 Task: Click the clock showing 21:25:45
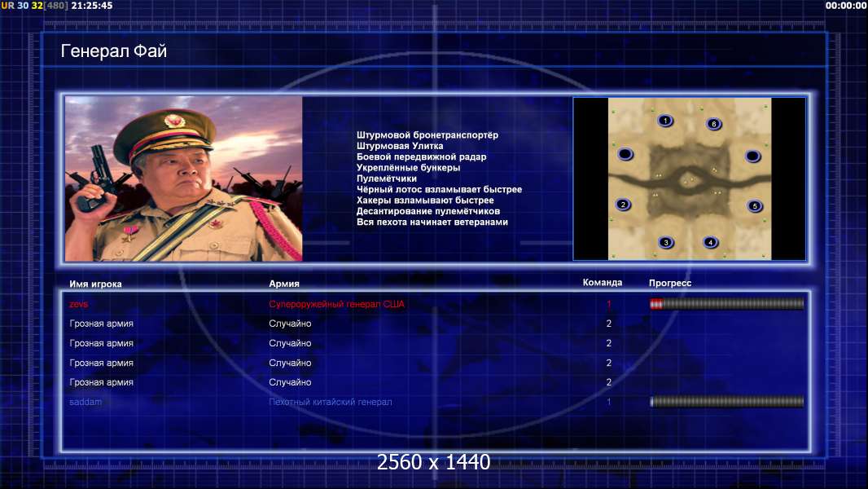pyautogui.click(x=92, y=6)
